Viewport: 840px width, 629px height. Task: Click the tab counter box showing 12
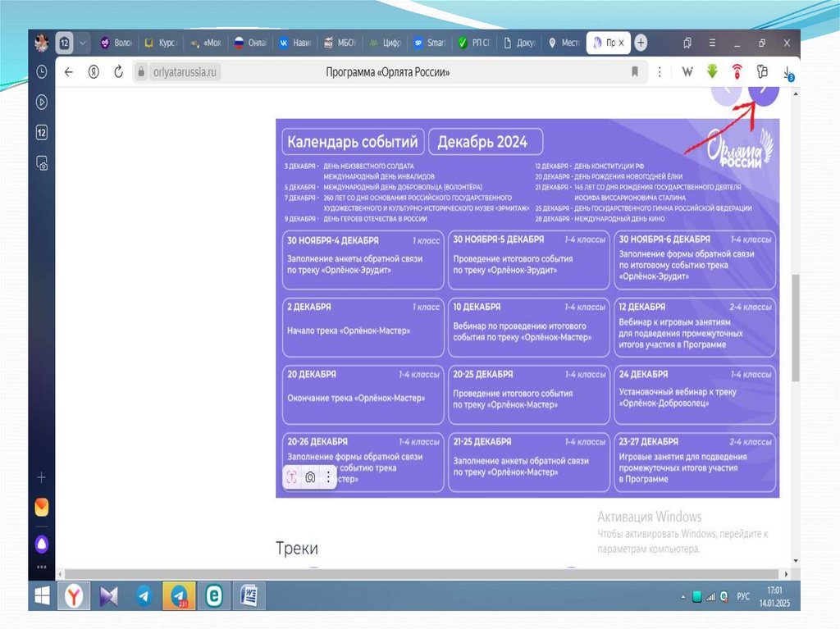coord(64,43)
